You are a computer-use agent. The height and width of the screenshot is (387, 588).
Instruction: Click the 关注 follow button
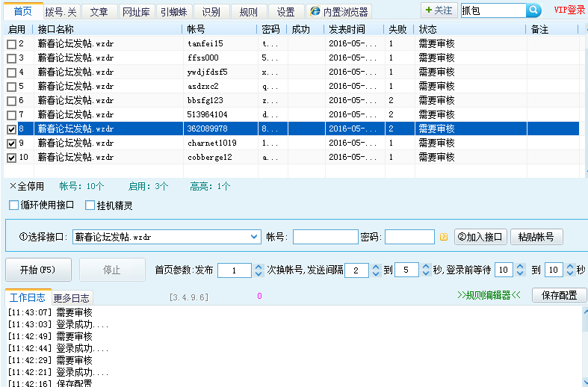tap(439, 10)
